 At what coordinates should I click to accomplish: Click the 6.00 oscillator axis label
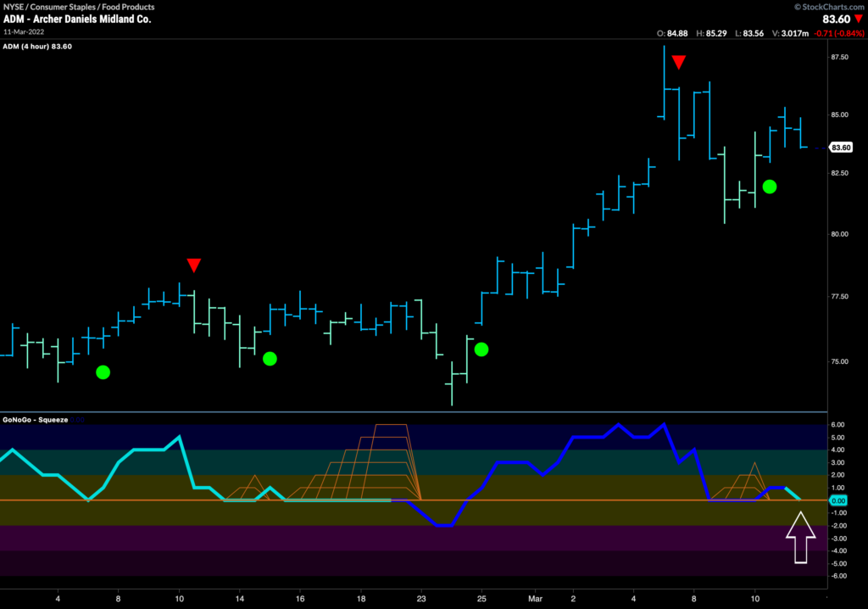(837, 424)
